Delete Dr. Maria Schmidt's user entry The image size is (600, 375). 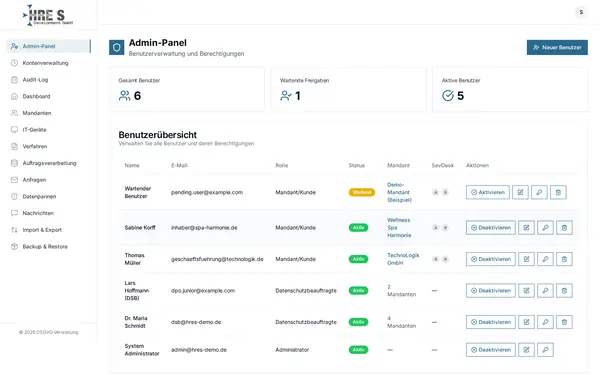pos(564,322)
